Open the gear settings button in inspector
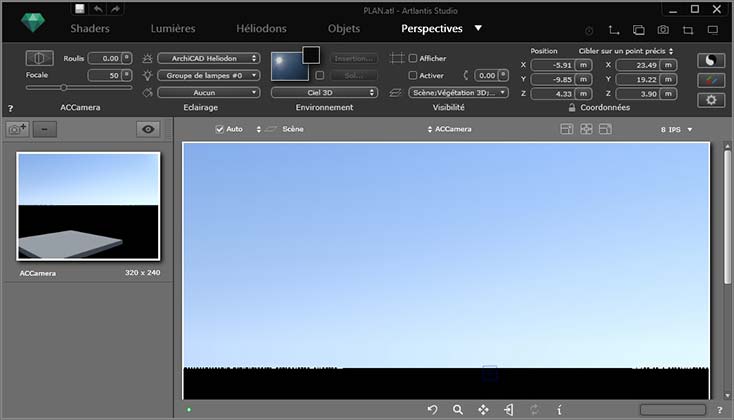The height and width of the screenshot is (420, 734). (x=711, y=100)
